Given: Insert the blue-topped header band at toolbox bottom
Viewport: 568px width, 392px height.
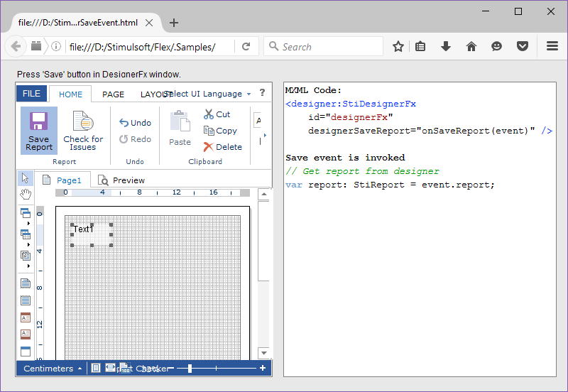Looking at the screenshot, I should click(26, 351).
